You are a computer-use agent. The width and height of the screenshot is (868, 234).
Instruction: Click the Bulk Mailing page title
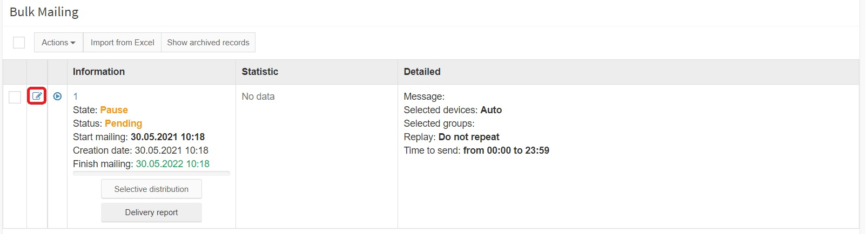click(x=44, y=12)
